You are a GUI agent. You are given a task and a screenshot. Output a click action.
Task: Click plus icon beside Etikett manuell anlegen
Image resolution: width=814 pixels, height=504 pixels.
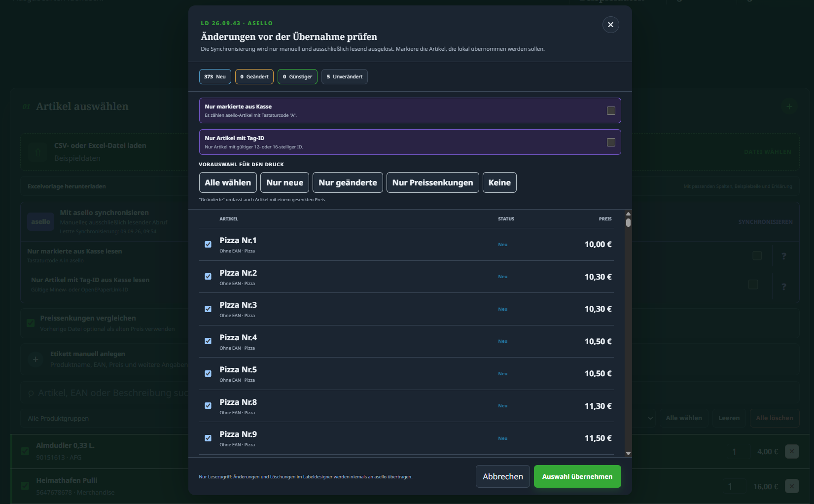click(x=35, y=360)
